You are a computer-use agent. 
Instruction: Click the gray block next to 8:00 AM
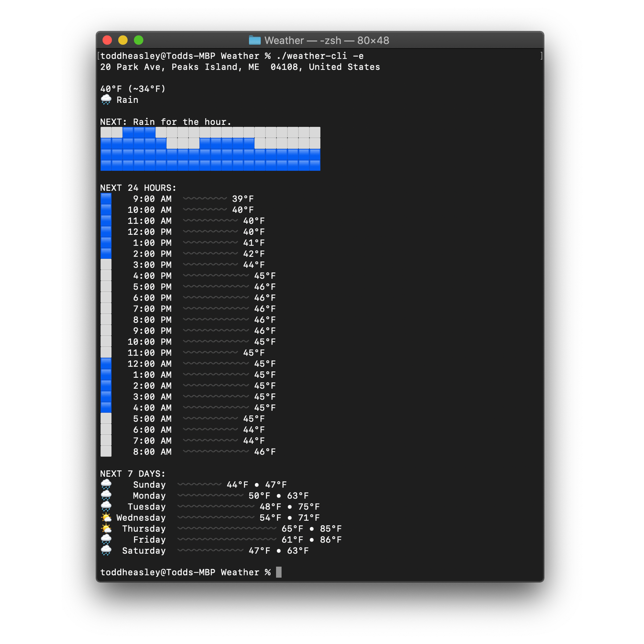click(106, 452)
